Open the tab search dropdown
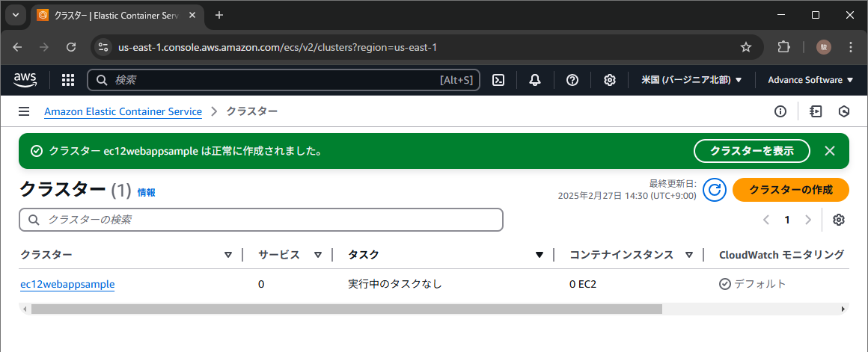The image size is (868, 352). pos(16,16)
